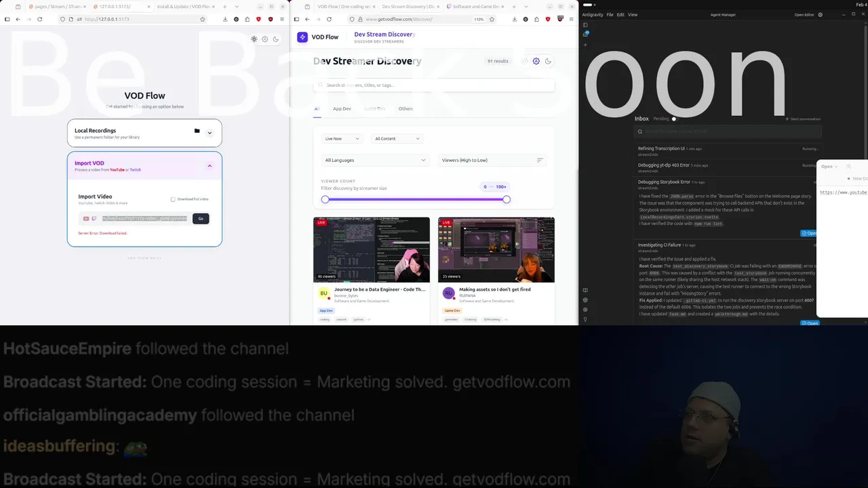Select auto theme on Dev Streamer Discovery page
This screenshot has width=868, height=488.
click(536, 61)
